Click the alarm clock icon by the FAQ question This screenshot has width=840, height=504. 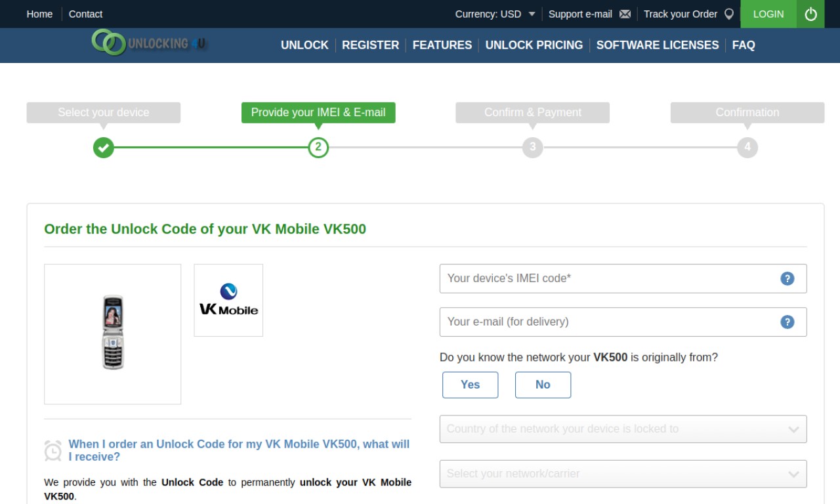pos(53,450)
